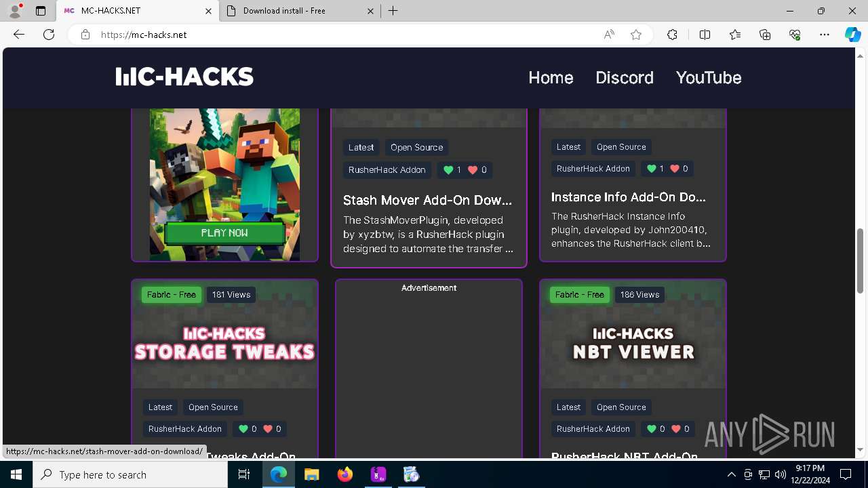Like Instance Info with green heart
Screen dimensions: 868x488
[x=652, y=169]
